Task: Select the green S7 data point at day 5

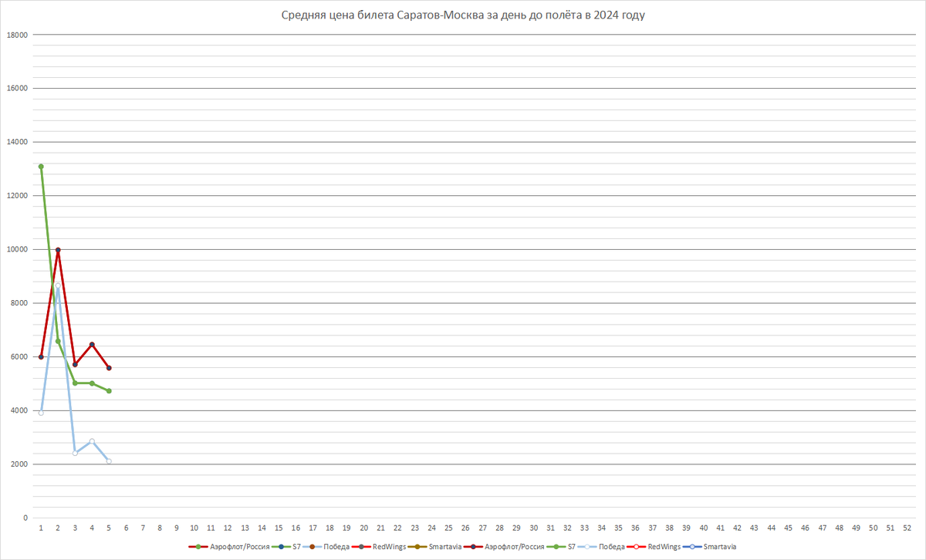Action: (x=109, y=391)
